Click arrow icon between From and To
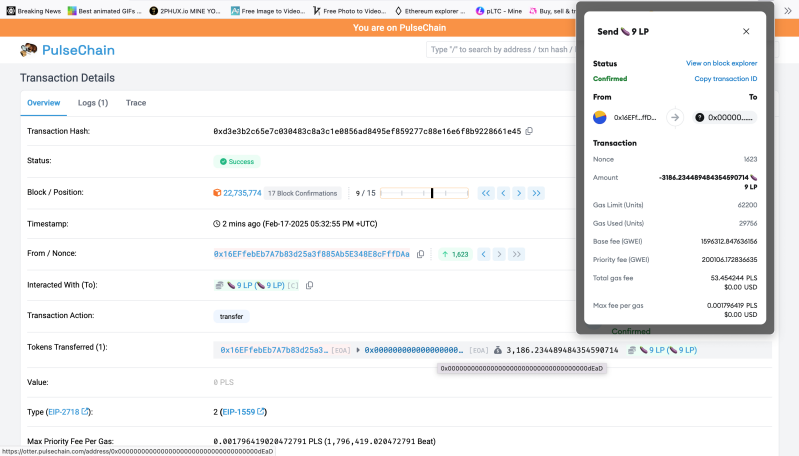 tap(675, 118)
